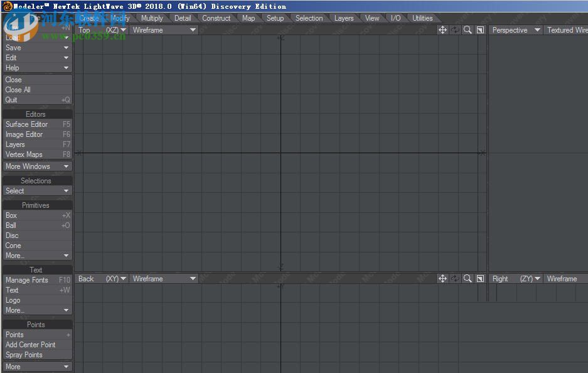Switch to the Utilities tab
Image resolution: width=588 pixels, height=373 pixels.
(422, 18)
